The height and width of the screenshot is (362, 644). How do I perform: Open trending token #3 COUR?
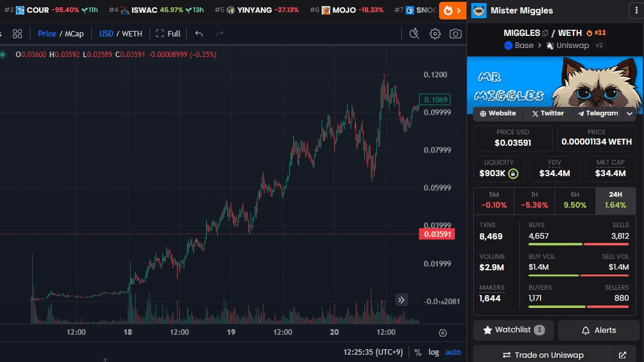click(x=51, y=10)
